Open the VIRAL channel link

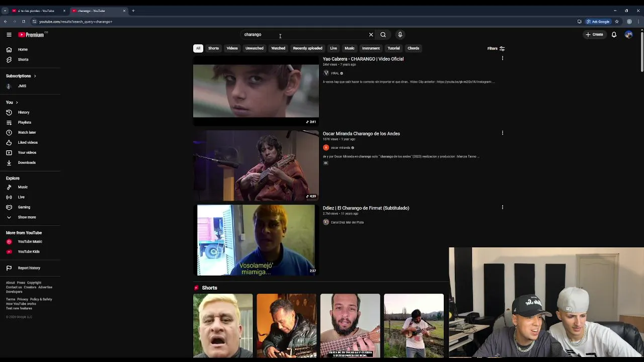click(335, 73)
